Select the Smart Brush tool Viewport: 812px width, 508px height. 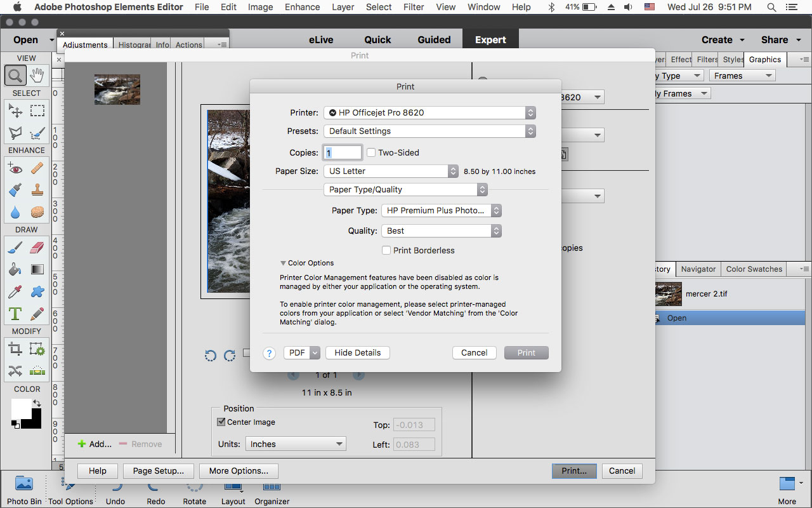click(x=15, y=190)
